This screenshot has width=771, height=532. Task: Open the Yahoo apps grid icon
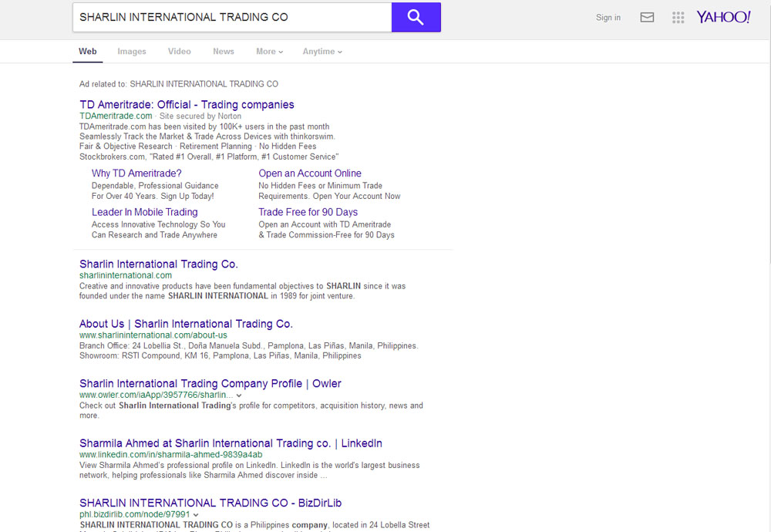[678, 18]
